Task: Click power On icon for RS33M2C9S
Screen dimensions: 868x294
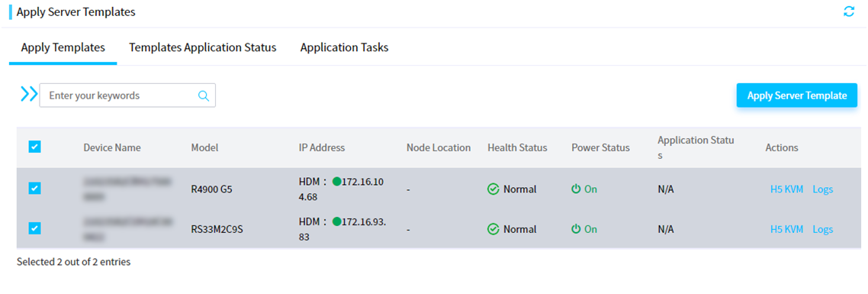Action: click(577, 229)
